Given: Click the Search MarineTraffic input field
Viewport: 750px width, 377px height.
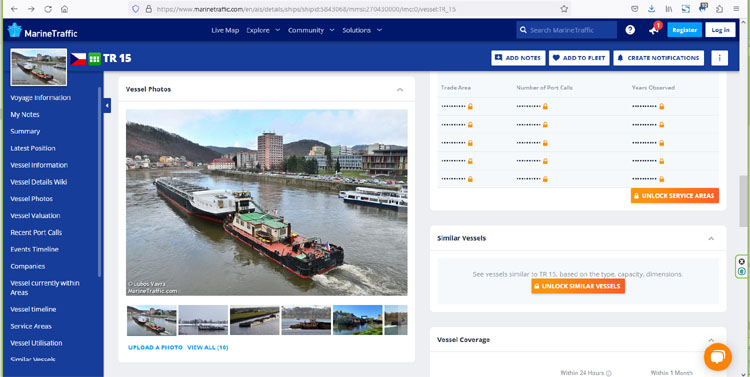Looking at the screenshot, I should click(566, 30).
